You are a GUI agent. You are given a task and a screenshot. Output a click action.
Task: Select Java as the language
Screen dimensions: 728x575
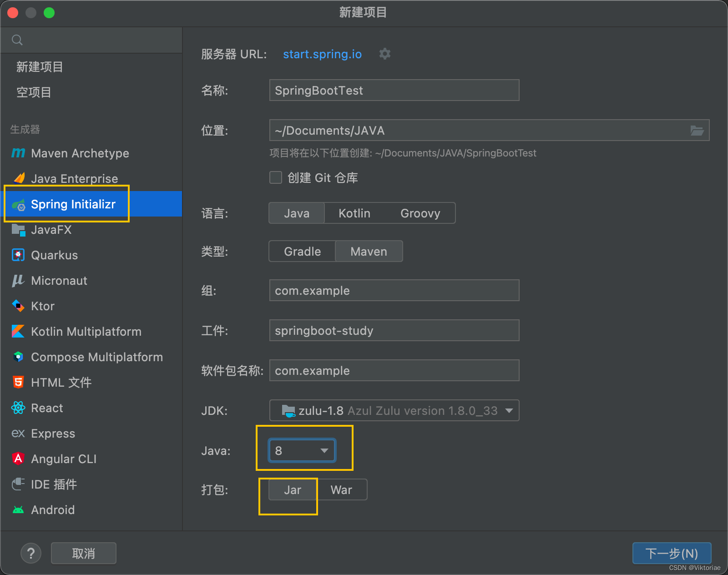(x=297, y=213)
